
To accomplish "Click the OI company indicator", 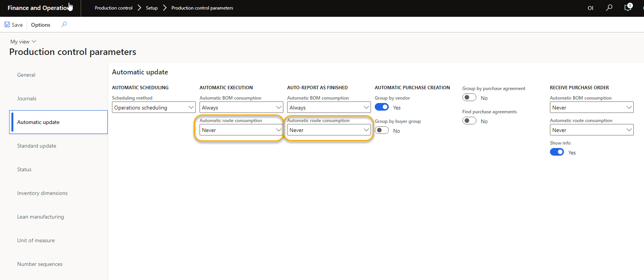I will (590, 8).
